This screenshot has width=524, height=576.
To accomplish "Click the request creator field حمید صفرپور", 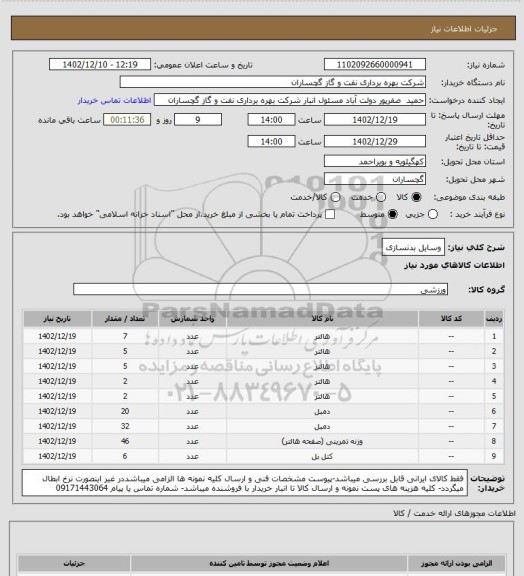I will tap(290, 100).
